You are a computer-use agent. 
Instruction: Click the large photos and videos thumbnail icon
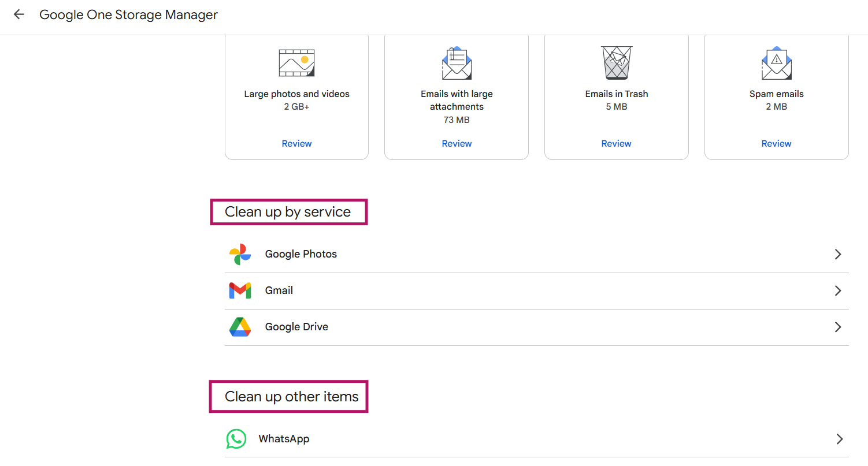point(296,62)
